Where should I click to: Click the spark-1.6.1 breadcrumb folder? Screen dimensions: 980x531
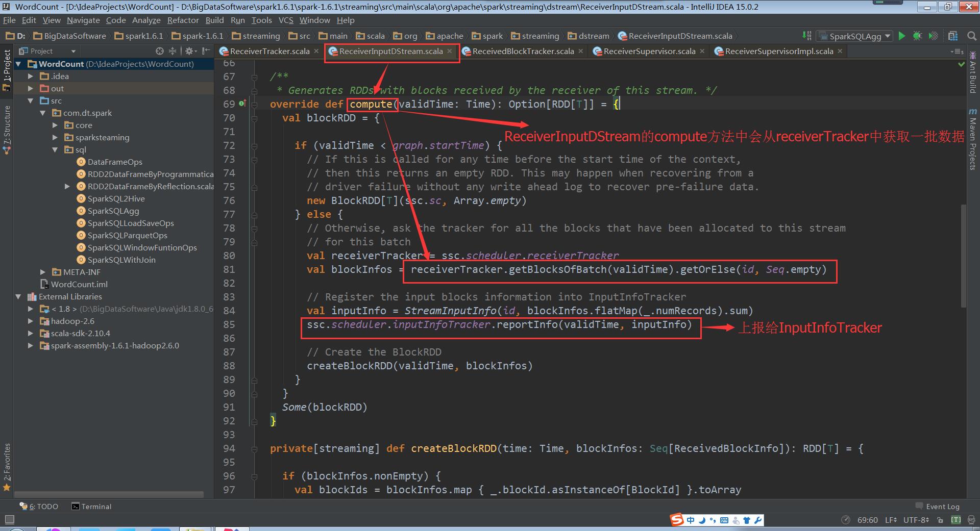click(198, 36)
